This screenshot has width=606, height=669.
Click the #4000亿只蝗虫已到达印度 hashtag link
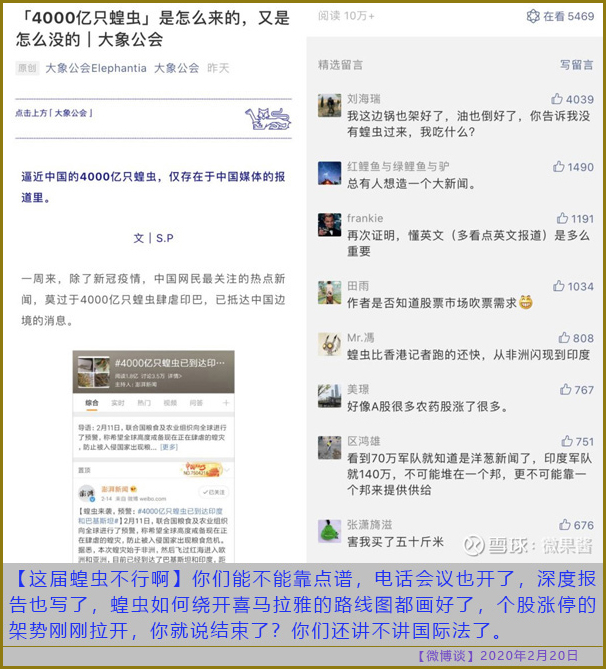(x=181, y=511)
